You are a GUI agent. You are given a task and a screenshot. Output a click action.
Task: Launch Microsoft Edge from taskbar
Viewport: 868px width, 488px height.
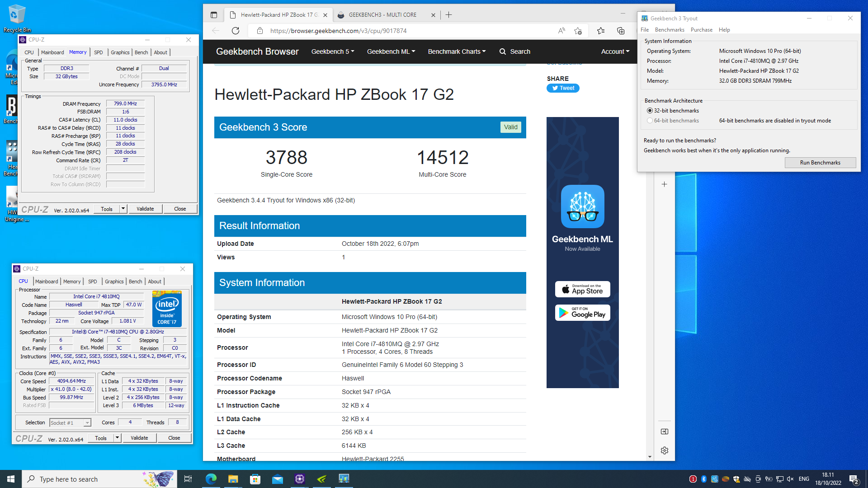(211, 479)
